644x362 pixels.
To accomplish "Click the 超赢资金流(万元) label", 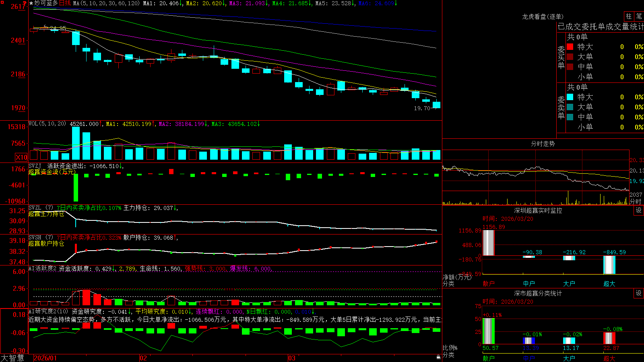I will pyautogui.click(x=52, y=172).
